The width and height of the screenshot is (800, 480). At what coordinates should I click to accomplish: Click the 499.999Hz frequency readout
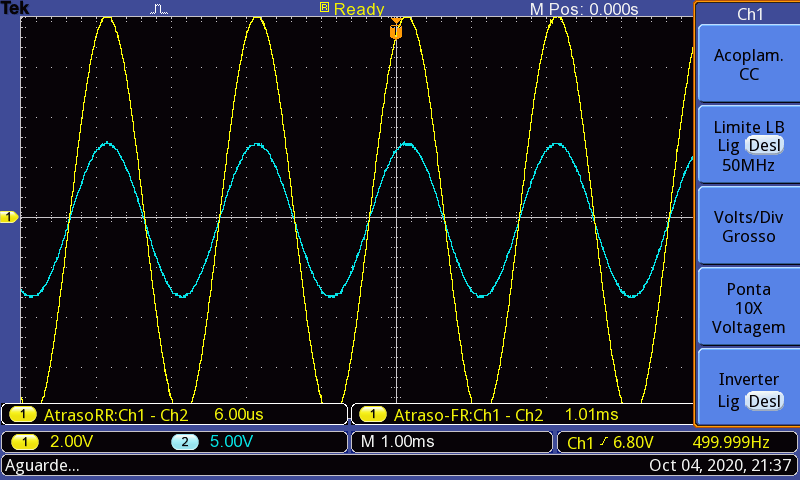pos(731,442)
